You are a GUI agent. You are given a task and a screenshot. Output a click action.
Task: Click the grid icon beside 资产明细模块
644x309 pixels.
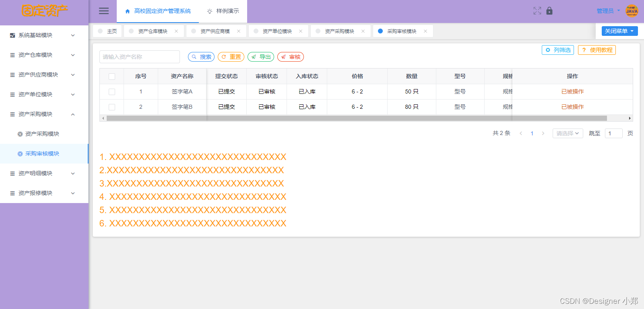[12, 174]
